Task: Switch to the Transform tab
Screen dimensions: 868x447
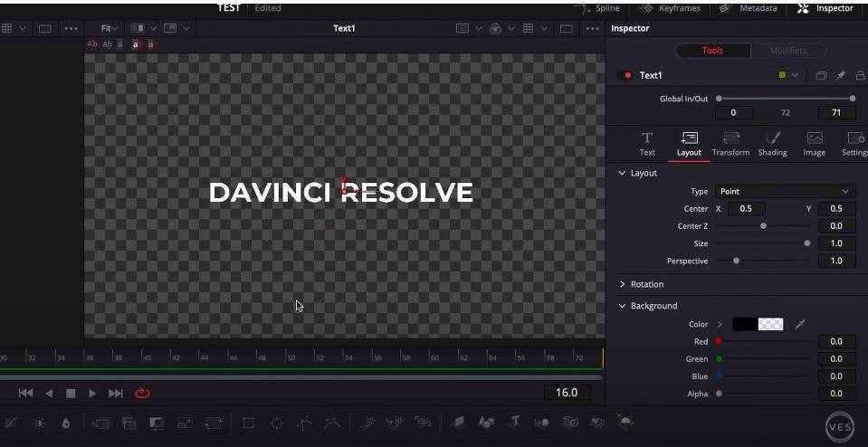Action: (x=730, y=145)
